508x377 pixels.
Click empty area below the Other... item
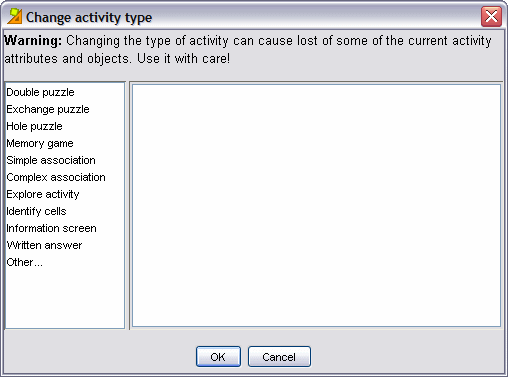point(65,299)
